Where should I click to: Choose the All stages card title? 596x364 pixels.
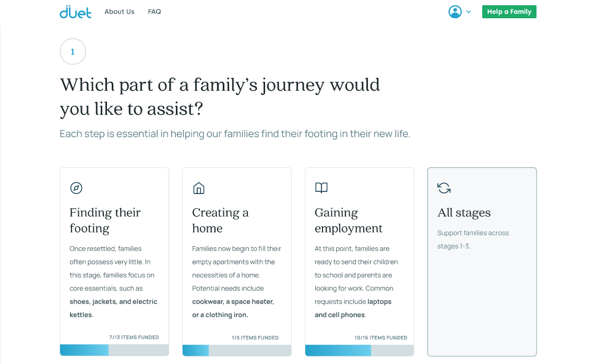pos(464,212)
